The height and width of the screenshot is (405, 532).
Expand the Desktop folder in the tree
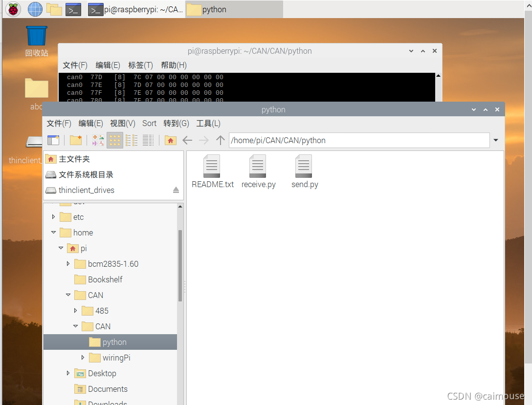point(68,373)
